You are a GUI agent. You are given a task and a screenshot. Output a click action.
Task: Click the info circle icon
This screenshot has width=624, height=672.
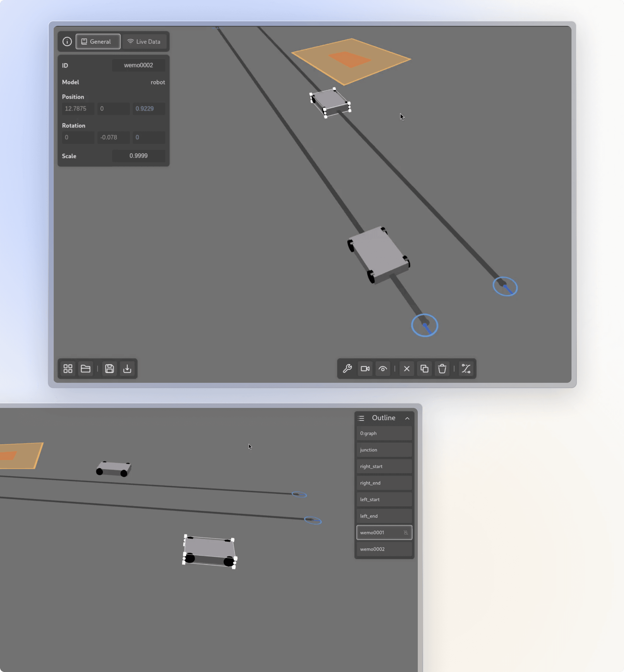point(67,42)
